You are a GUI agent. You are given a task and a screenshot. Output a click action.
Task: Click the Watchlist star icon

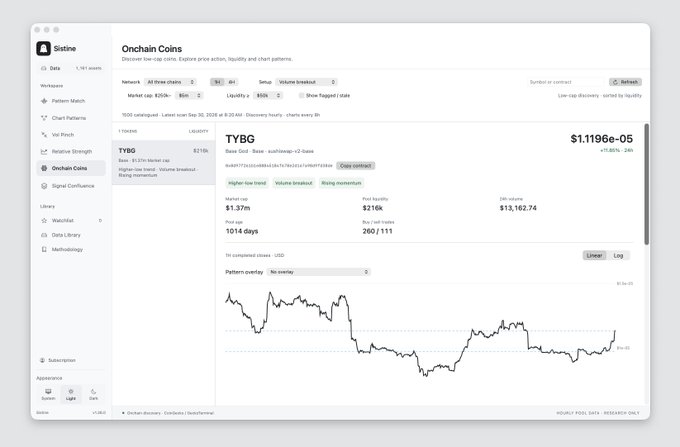(x=44, y=221)
